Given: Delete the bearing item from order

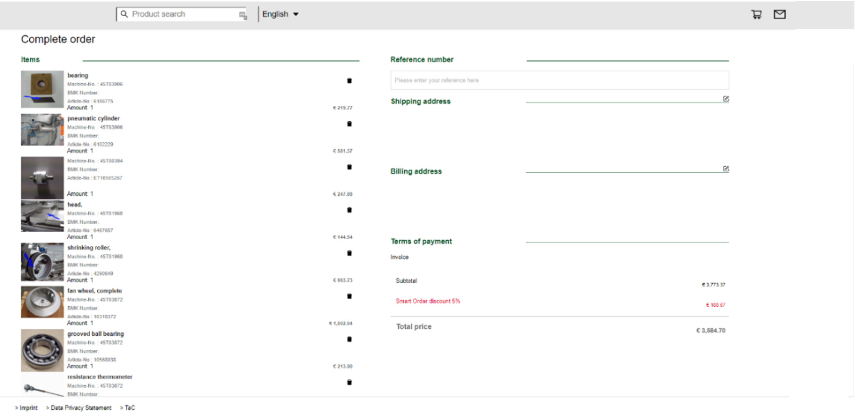Looking at the screenshot, I should point(349,81).
